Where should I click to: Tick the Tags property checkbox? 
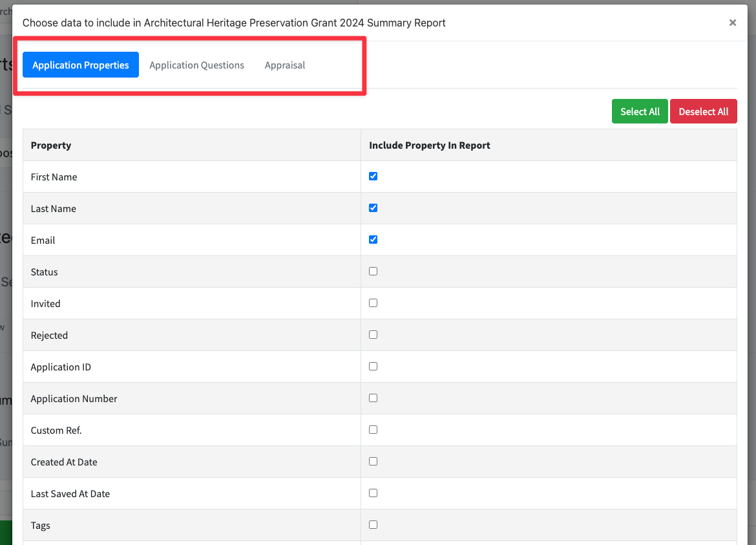coord(373,525)
